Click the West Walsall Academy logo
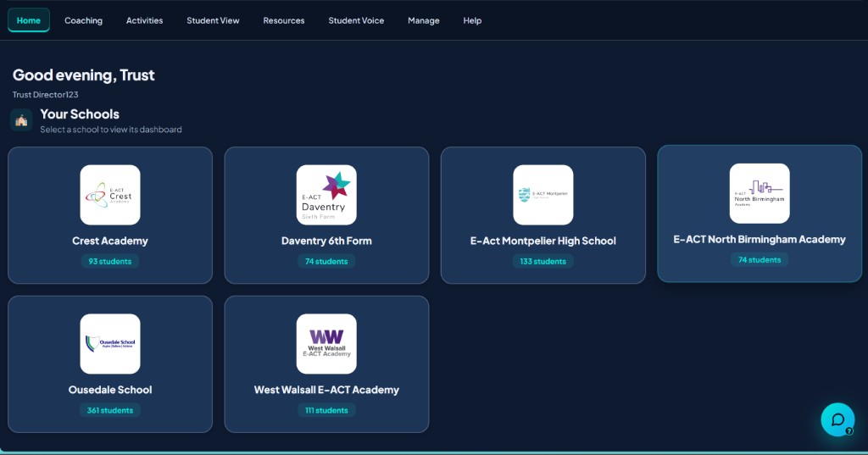Viewport: 868px width, 455px height. point(326,344)
